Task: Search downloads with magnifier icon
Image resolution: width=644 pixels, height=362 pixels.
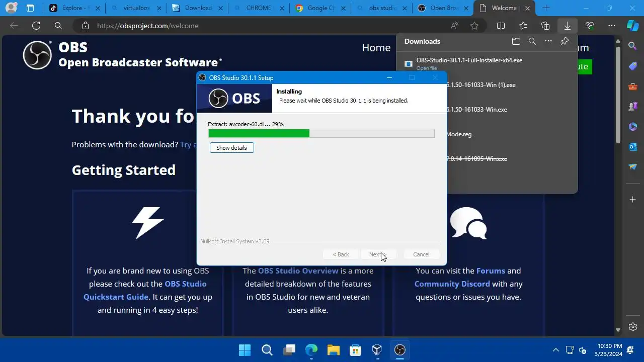Action: 532,41
